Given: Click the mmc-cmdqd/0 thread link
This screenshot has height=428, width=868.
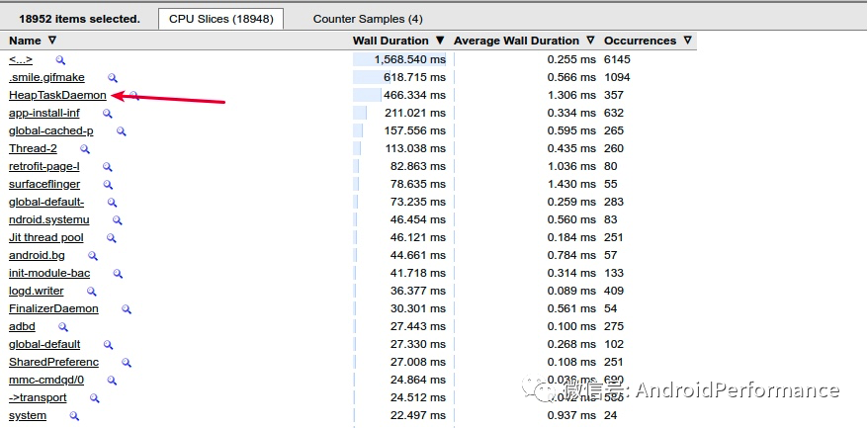Looking at the screenshot, I should (x=45, y=381).
